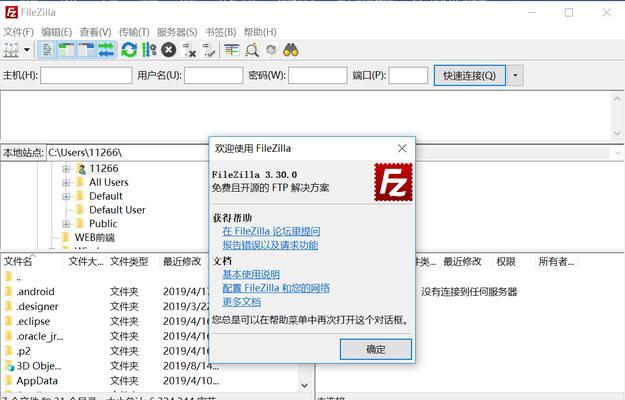This screenshot has height=400, width=625.
Task: Disconnect from current server icon
Action: pos(189,50)
